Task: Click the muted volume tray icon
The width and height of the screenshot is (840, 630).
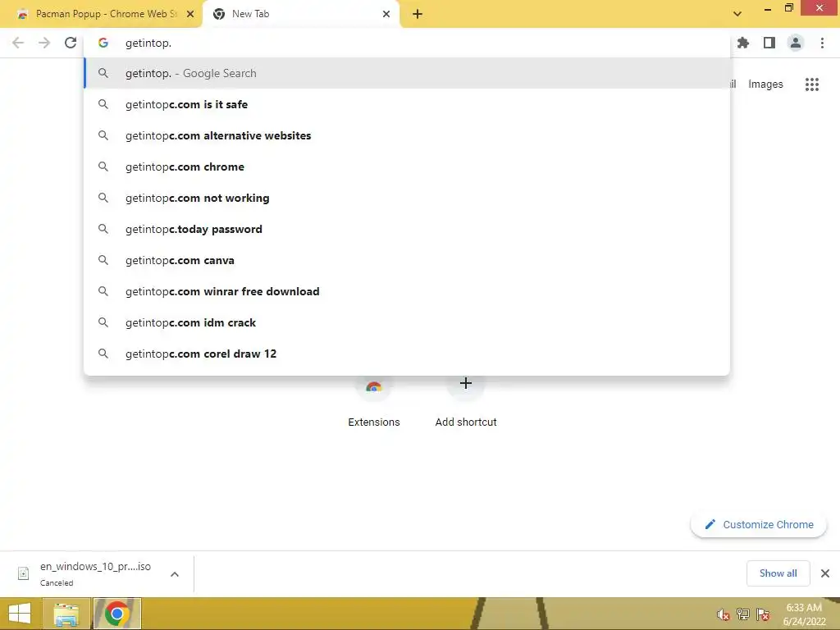Action: point(724,614)
